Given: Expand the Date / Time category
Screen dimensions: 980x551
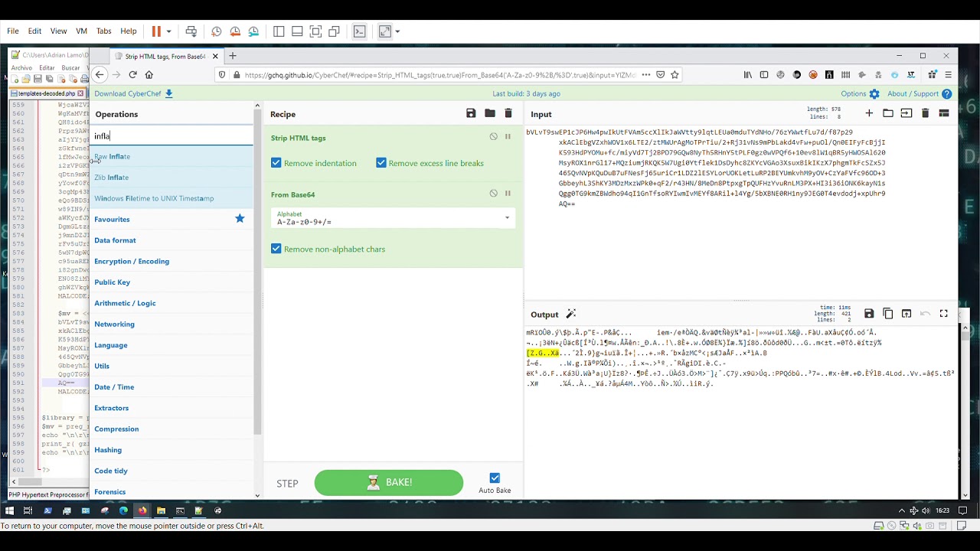Looking at the screenshot, I should pyautogui.click(x=171, y=387).
